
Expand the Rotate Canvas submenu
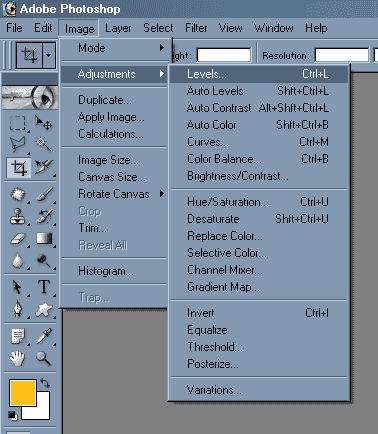click(115, 194)
